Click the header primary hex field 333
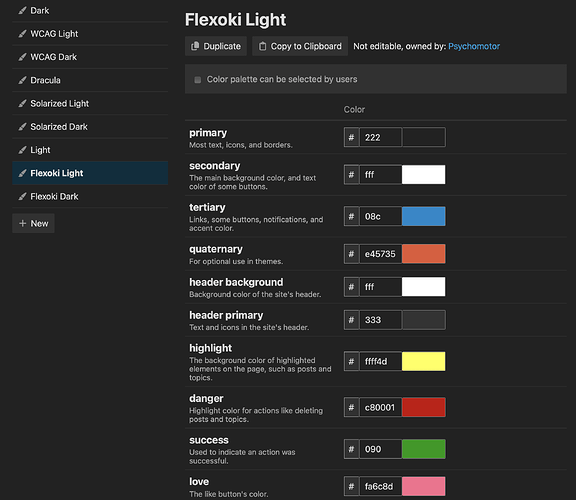 (x=381, y=320)
